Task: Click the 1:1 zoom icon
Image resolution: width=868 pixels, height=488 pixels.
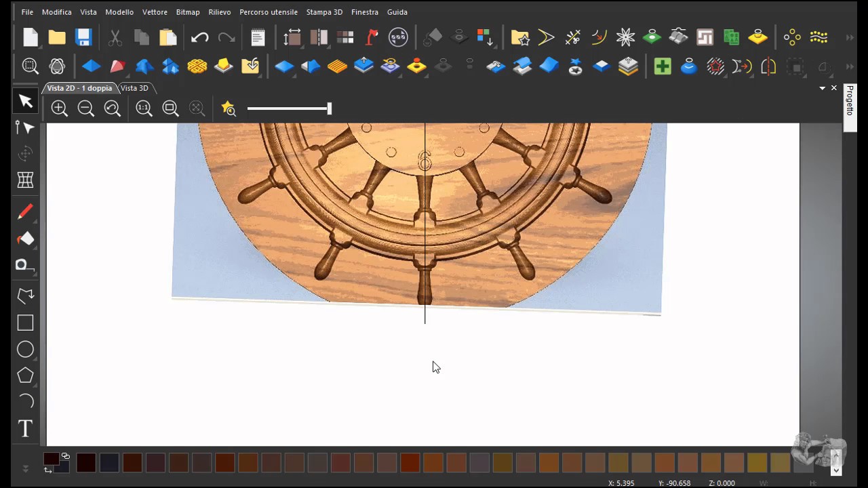Action: [144, 108]
